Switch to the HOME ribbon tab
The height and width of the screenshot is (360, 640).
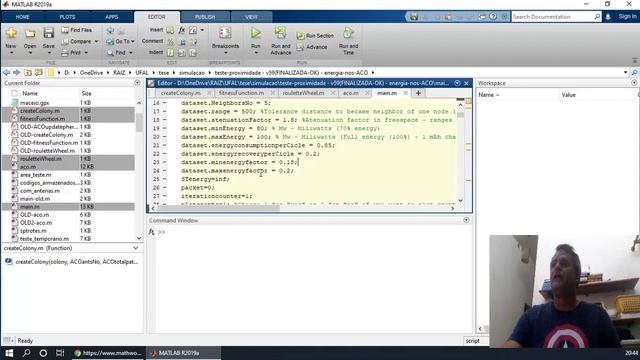[22, 17]
